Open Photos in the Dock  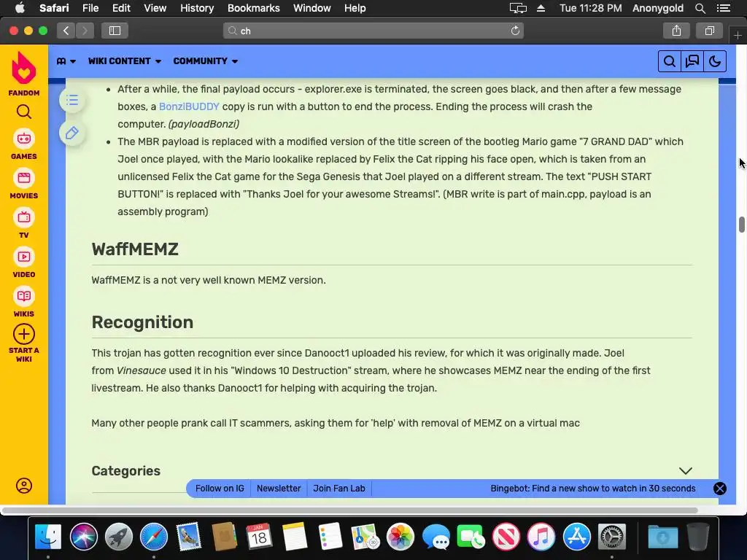pyautogui.click(x=400, y=536)
